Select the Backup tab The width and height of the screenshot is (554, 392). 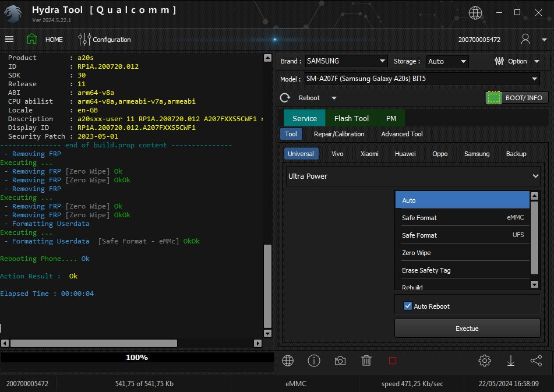516,154
